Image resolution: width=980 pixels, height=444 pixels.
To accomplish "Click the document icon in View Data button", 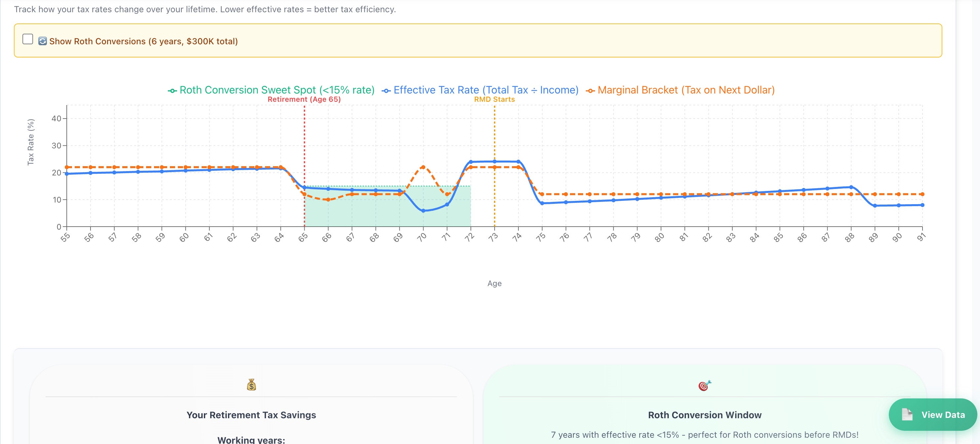I will coord(907,414).
